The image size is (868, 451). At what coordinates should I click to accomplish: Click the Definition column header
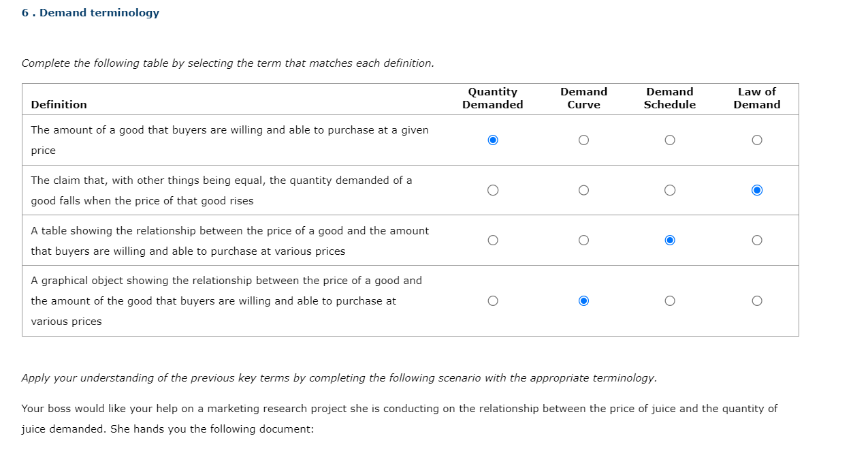pos(59,104)
